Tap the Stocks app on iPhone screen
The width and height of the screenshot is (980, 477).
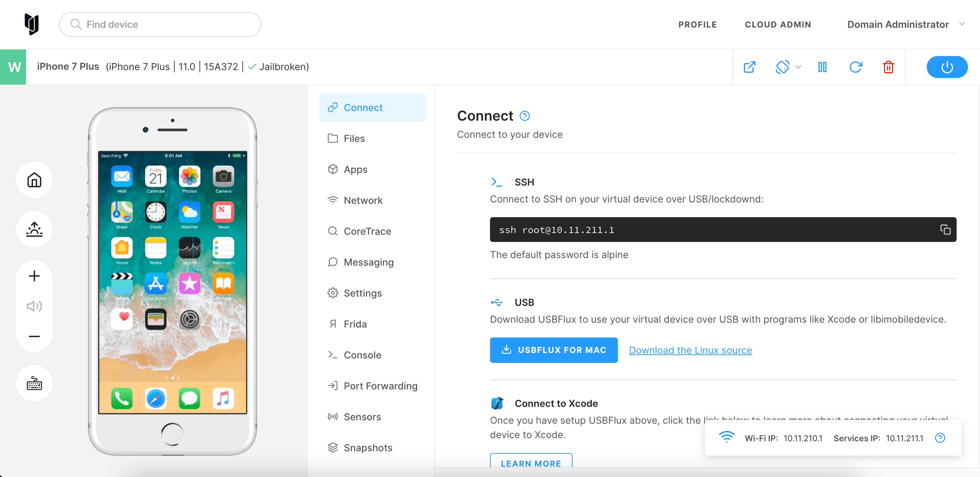[x=189, y=248]
